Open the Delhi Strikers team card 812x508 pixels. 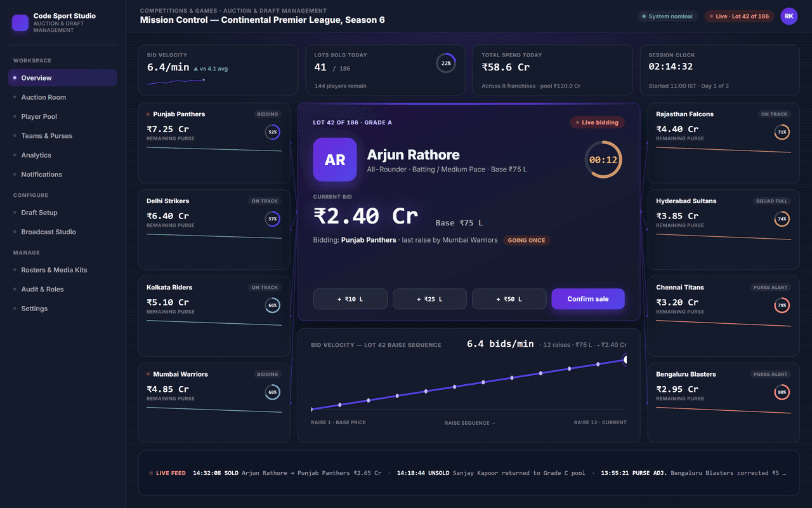coord(214,230)
